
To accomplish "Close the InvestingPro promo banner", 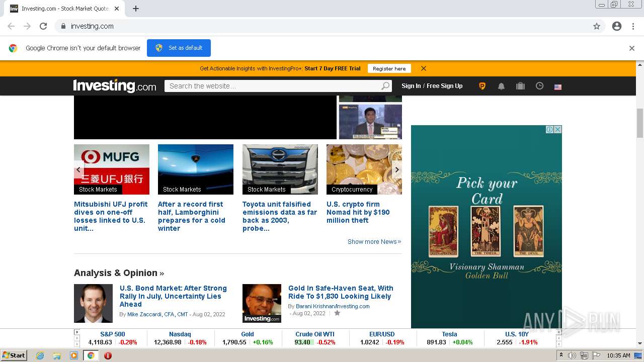I will point(424,68).
